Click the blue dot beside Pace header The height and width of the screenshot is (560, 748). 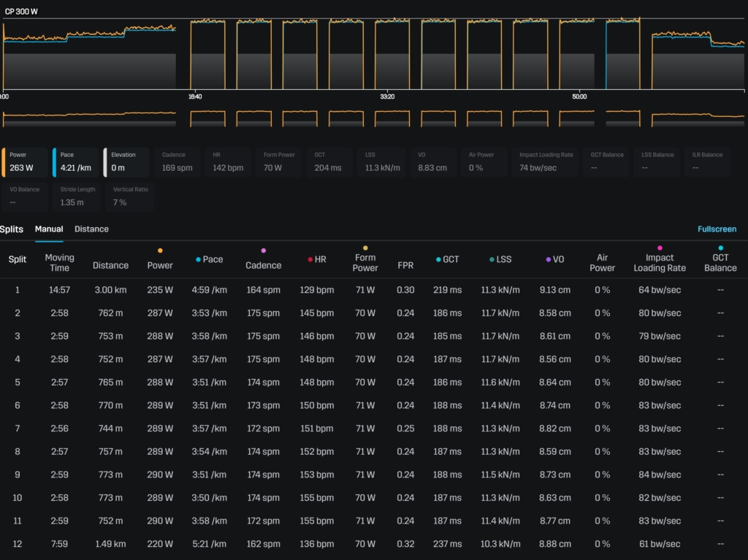[x=198, y=259]
